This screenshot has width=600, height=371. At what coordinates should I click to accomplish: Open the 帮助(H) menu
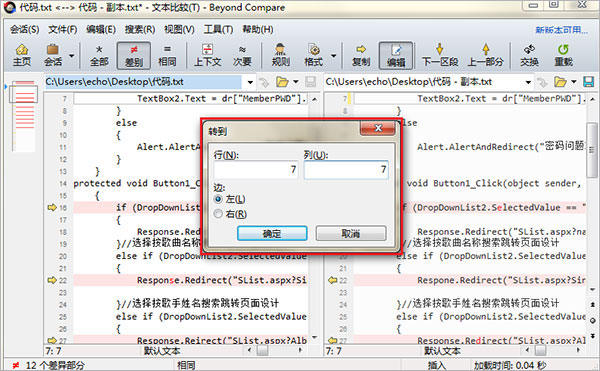tap(258, 29)
